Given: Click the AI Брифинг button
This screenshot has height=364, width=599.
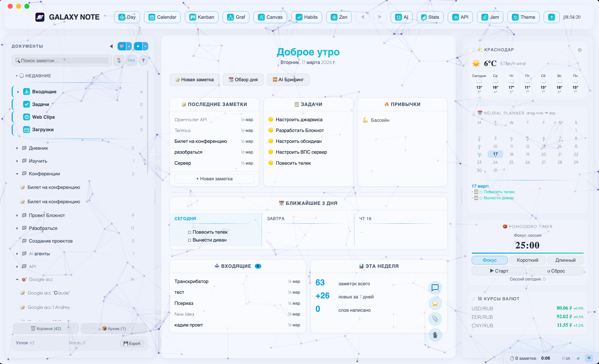Looking at the screenshot, I should (288, 80).
